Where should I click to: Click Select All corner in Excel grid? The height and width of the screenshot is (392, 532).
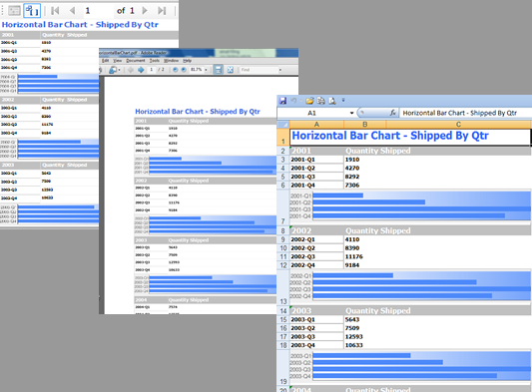click(283, 124)
